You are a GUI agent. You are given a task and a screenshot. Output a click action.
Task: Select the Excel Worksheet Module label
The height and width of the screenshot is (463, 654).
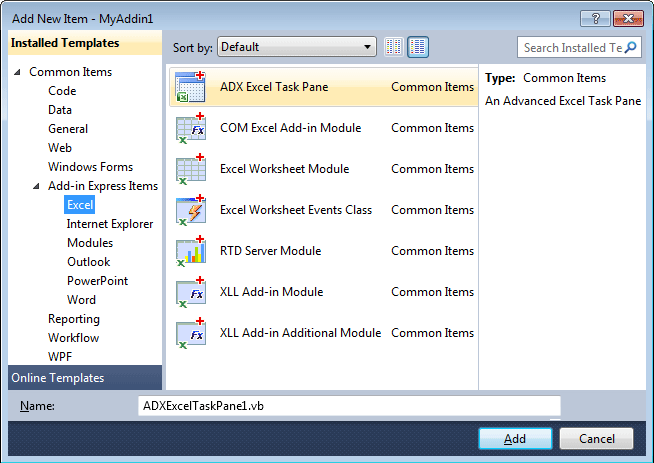pyautogui.click(x=284, y=169)
